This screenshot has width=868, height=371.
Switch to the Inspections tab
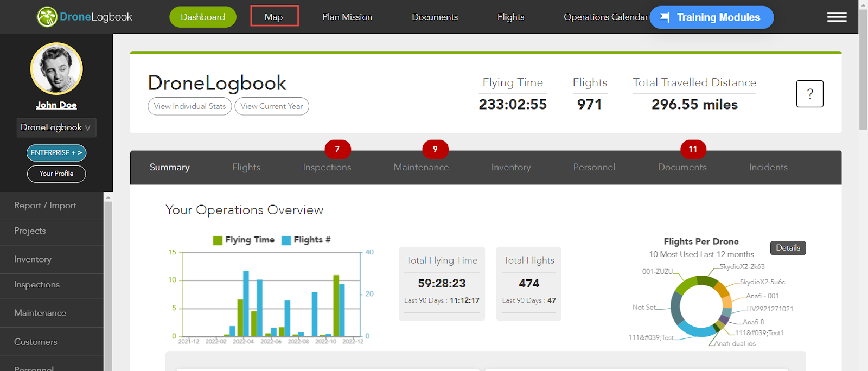(x=327, y=167)
